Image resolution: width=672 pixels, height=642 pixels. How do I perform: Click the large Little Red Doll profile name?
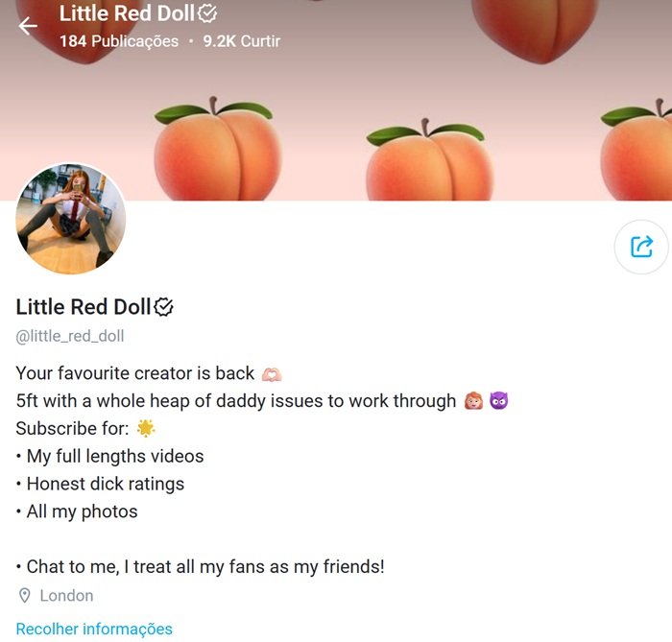pyautogui.click(x=84, y=307)
